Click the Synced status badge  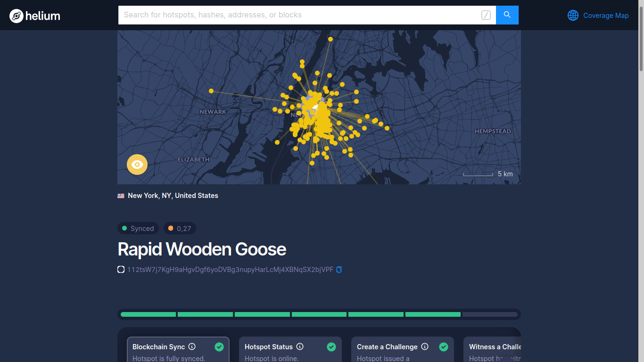138,229
